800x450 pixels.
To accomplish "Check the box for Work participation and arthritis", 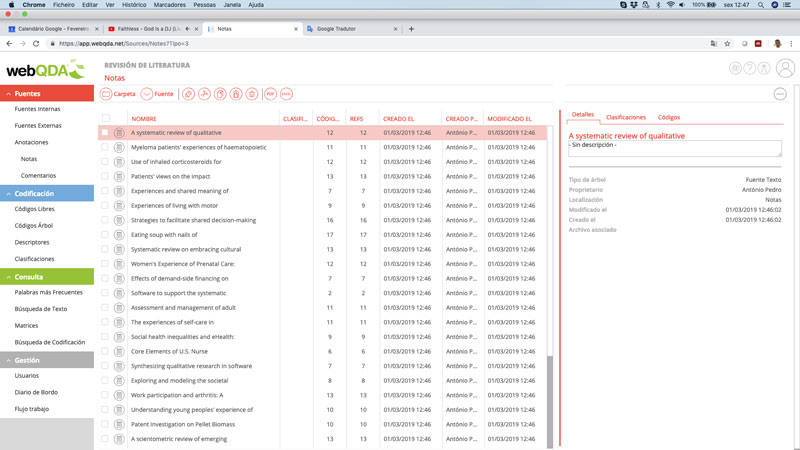I will pyautogui.click(x=105, y=395).
